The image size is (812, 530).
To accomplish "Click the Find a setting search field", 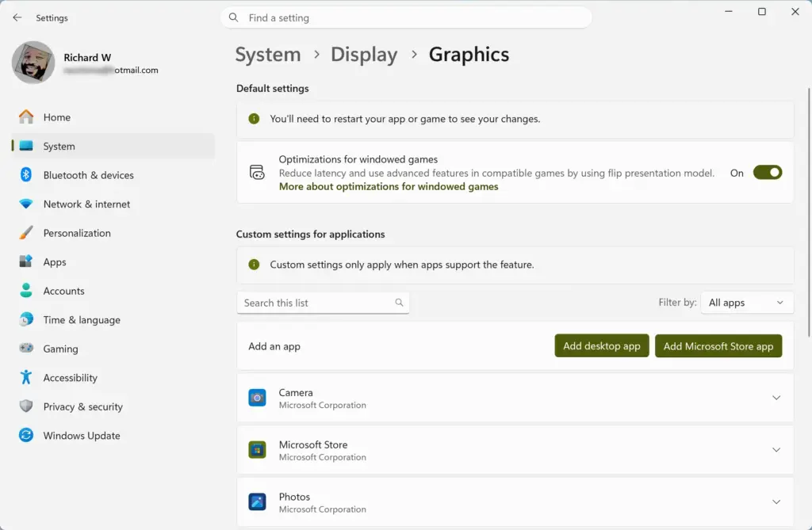I will (406, 17).
